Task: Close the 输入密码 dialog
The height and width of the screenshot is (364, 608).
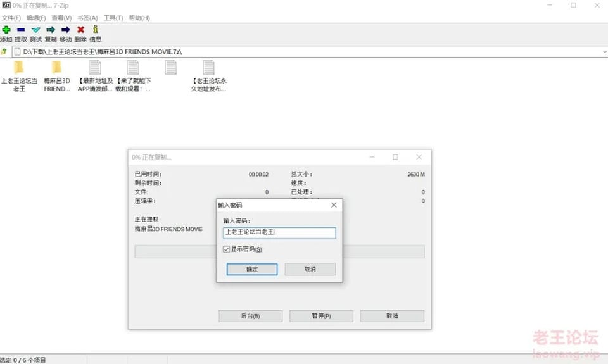Action: tap(334, 205)
